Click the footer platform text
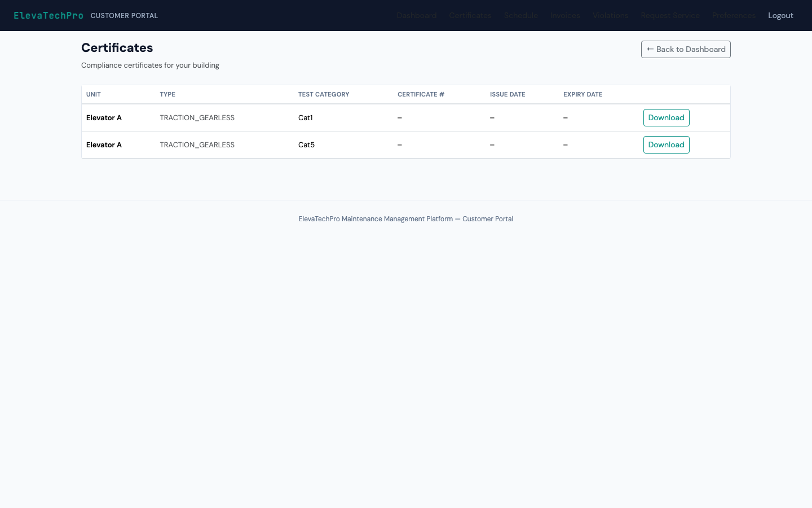 coord(406,219)
